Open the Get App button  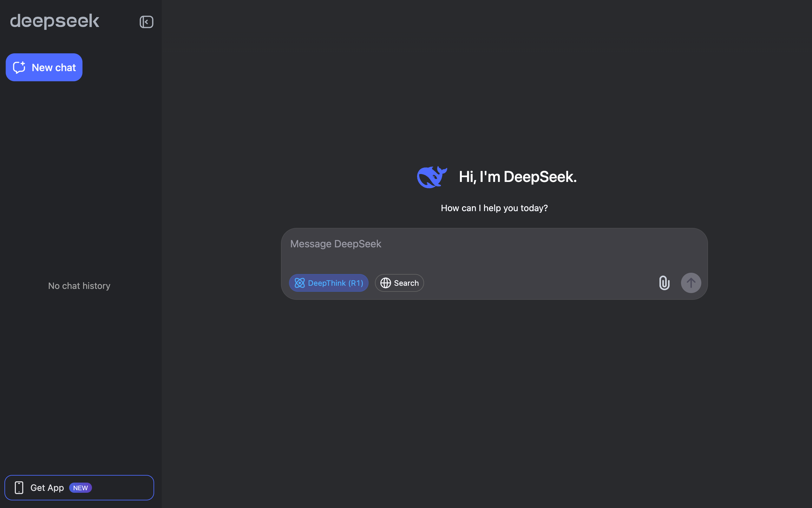[79, 487]
